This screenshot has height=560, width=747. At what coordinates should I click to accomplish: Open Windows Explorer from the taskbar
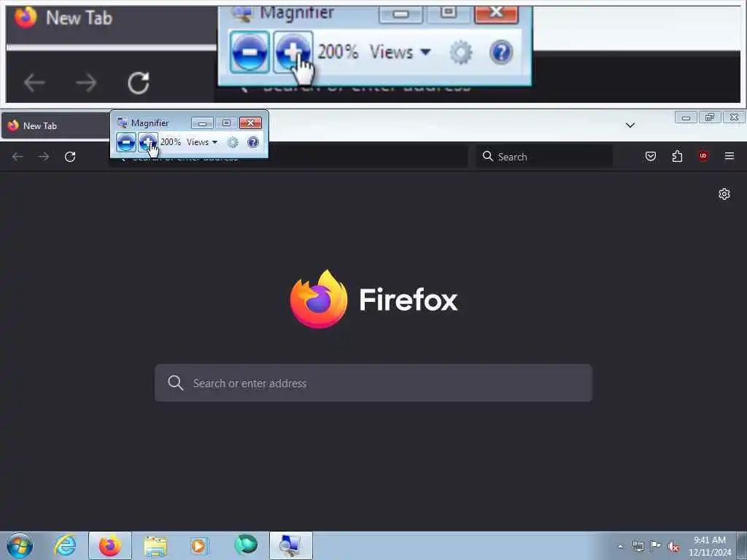[155, 547]
